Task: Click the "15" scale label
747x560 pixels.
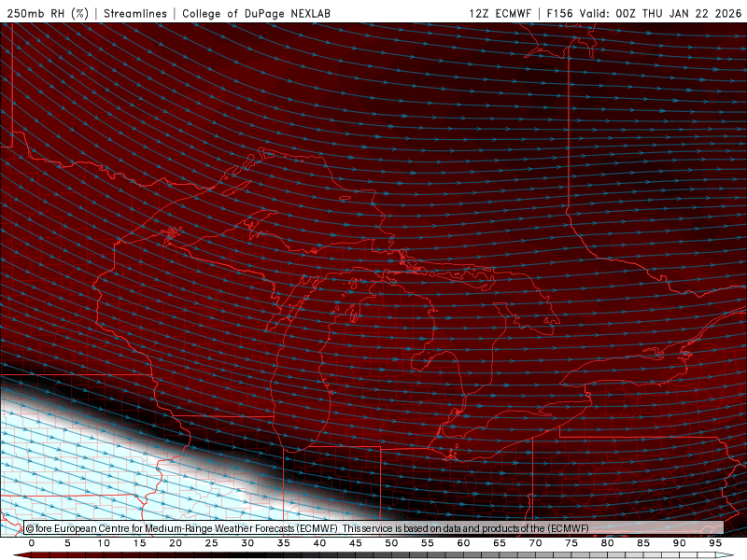Action: pyautogui.click(x=139, y=543)
